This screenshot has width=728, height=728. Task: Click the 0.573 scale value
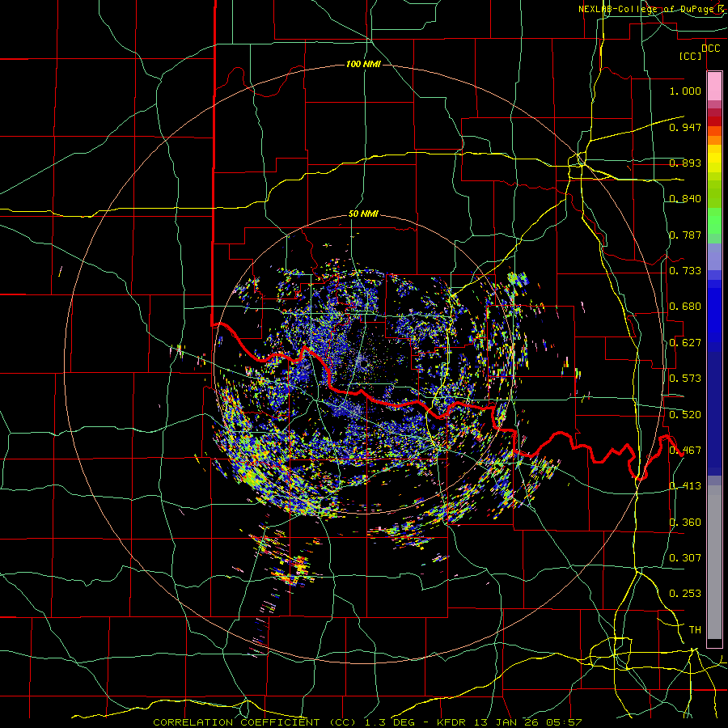click(685, 379)
